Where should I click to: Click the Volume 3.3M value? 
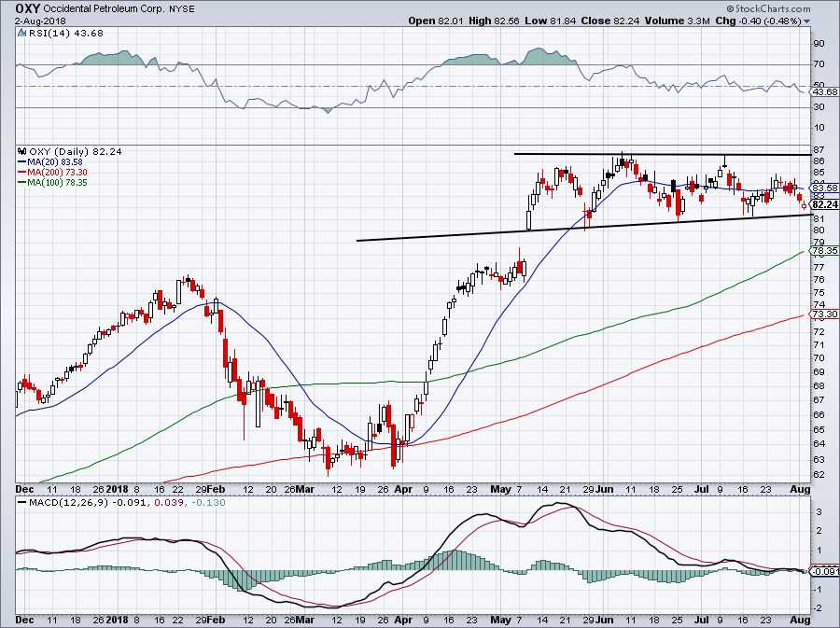click(678, 21)
